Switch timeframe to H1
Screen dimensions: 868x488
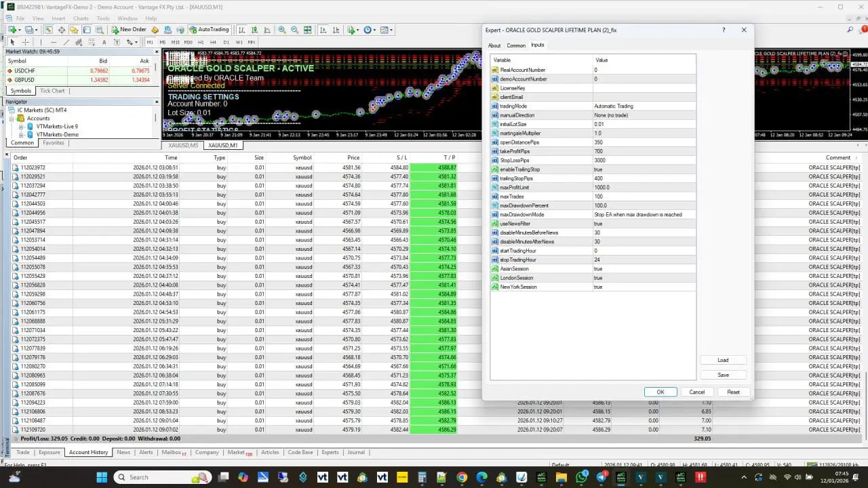pyautogui.click(x=201, y=42)
